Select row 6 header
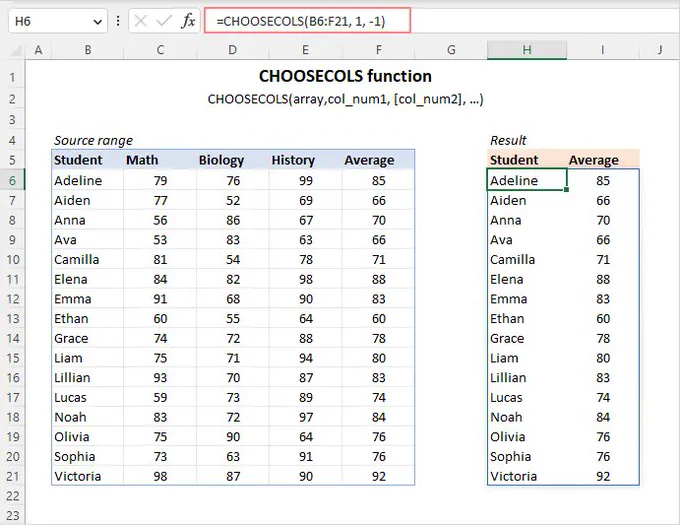 point(13,180)
